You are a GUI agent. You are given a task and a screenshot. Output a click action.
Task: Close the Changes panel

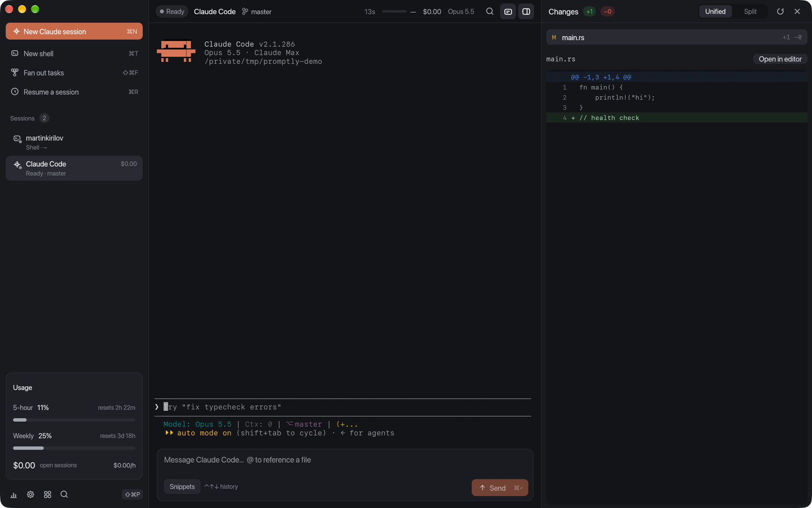(x=797, y=11)
